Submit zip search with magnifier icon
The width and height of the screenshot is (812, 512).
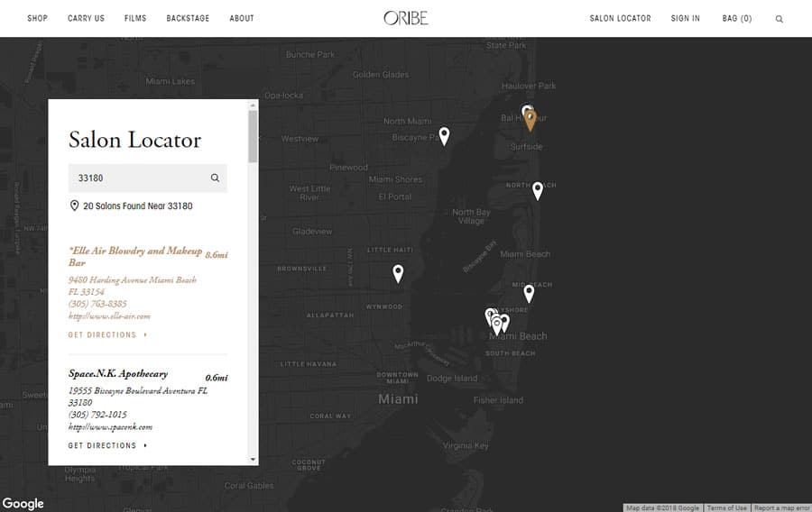[215, 178]
